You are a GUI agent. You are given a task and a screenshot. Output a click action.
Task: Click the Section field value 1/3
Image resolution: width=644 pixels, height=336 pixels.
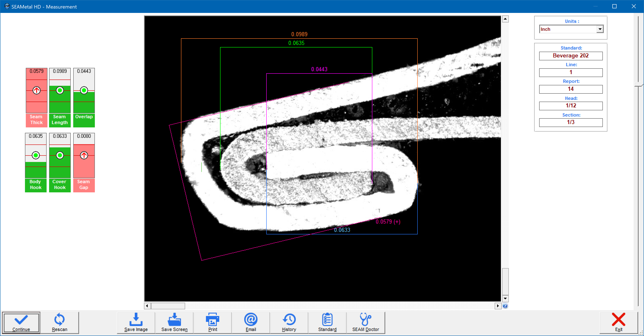click(x=571, y=122)
